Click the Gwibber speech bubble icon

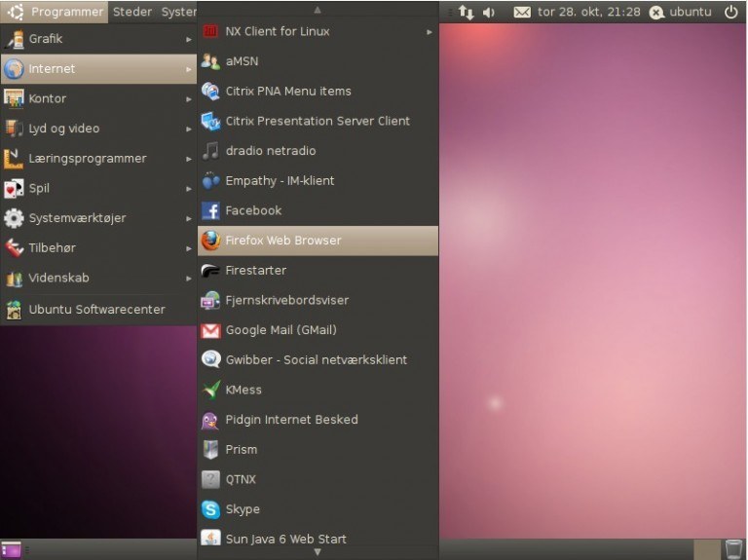[x=210, y=360]
